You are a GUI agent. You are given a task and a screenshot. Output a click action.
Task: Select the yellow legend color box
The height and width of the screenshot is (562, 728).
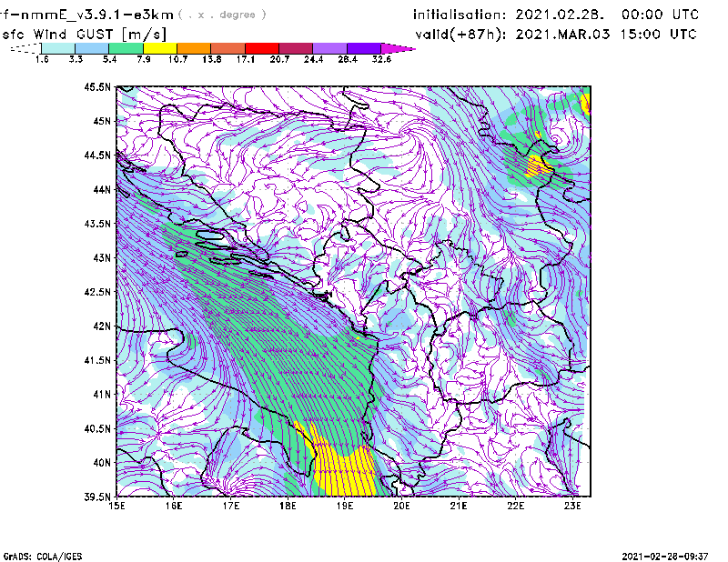click(160, 48)
